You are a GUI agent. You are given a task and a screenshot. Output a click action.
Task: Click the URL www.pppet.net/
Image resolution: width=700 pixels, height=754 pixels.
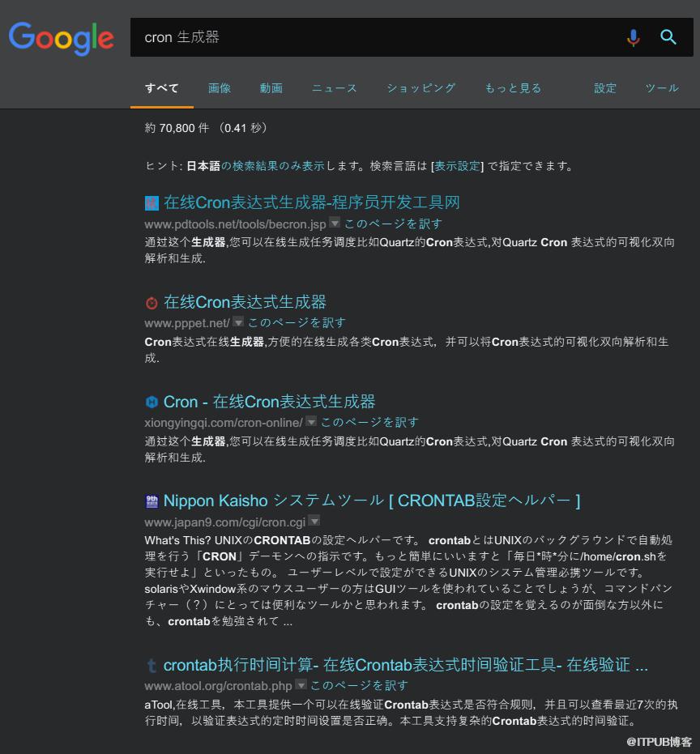click(187, 323)
